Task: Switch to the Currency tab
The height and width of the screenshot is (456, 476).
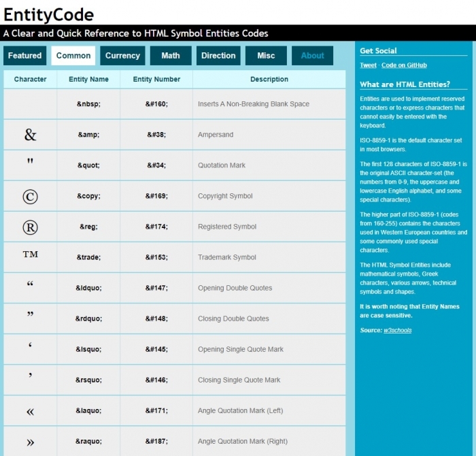Action: [122, 56]
